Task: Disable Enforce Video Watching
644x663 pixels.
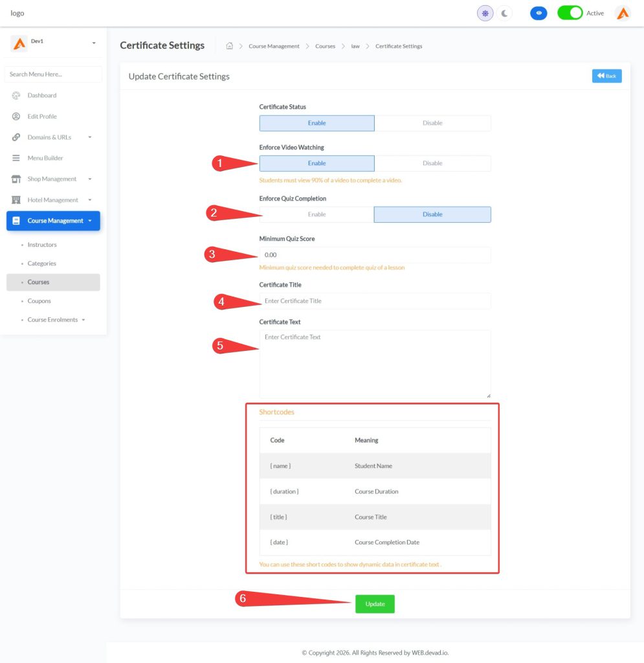Action: [432, 163]
